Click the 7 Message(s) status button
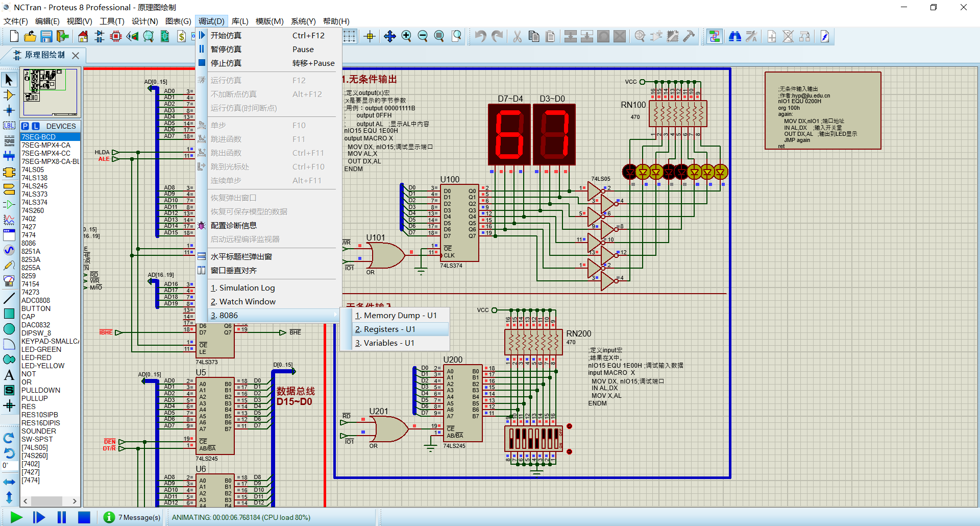This screenshot has height=526, width=980. click(132, 517)
